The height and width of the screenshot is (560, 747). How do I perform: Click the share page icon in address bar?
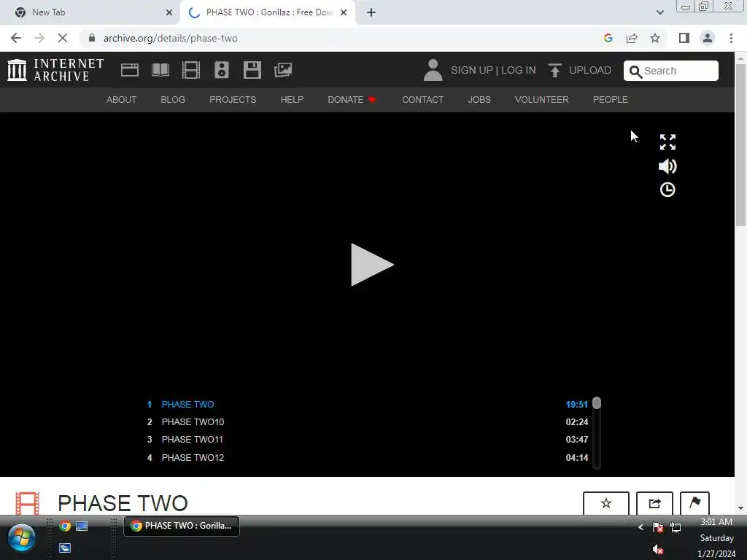[x=632, y=38]
